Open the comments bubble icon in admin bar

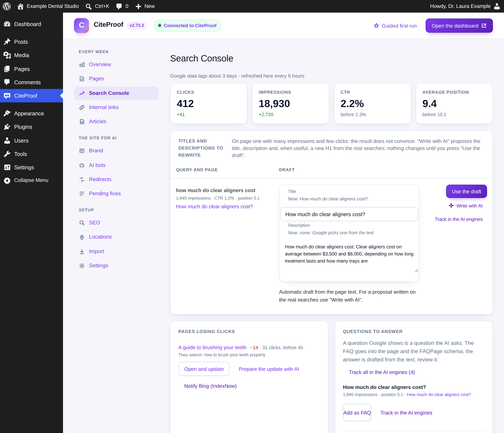(119, 6)
